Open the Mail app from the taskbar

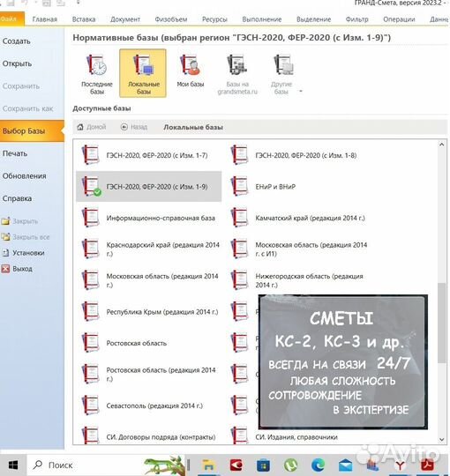pyautogui.click(x=345, y=465)
